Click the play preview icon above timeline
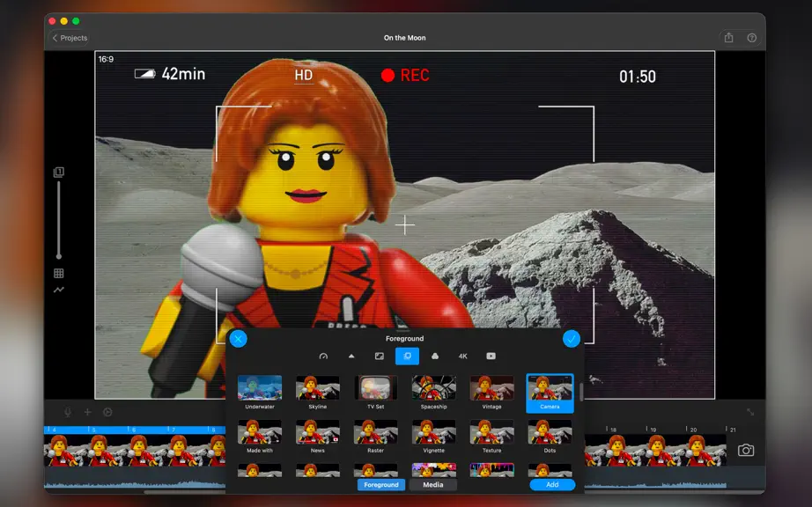The width and height of the screenshot is (812, 507). [107, 412]
